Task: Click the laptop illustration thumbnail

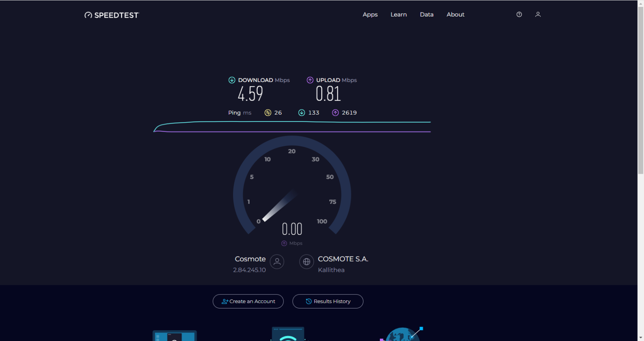Action: [x=175, y=336]
